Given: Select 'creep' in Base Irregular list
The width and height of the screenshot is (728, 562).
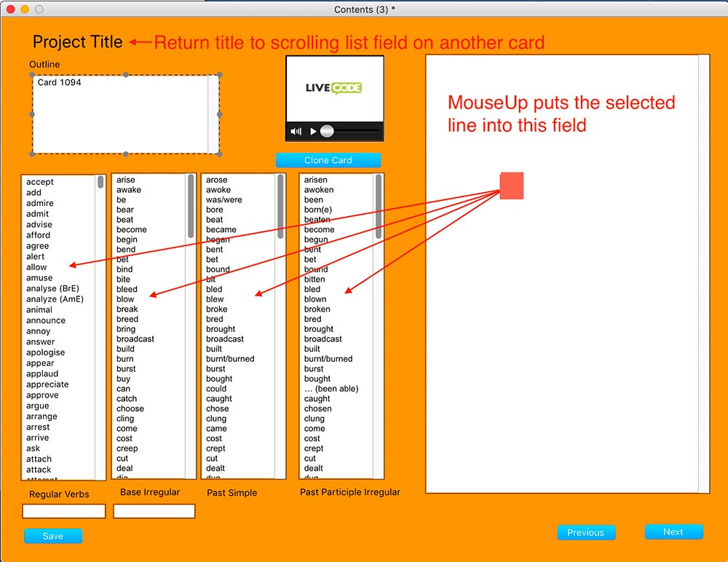Looking at the screenshot, I should point(127,448).
